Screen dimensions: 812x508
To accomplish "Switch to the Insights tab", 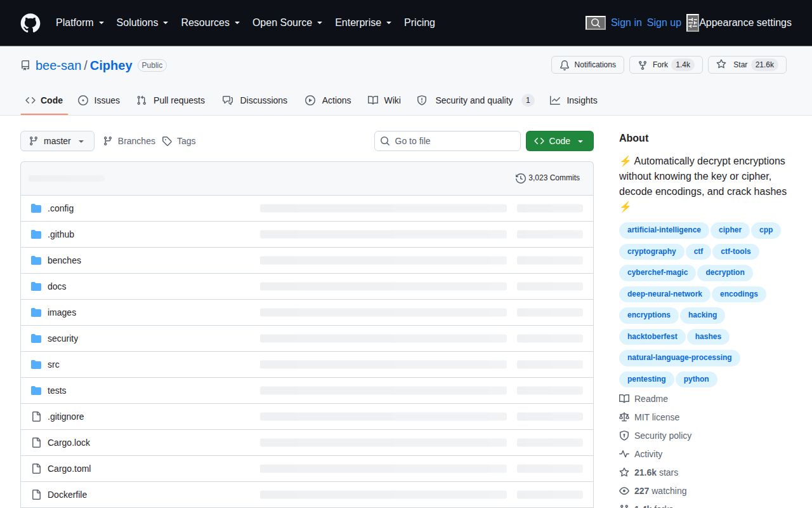I will pyautogui.click(x=573, y=100).
